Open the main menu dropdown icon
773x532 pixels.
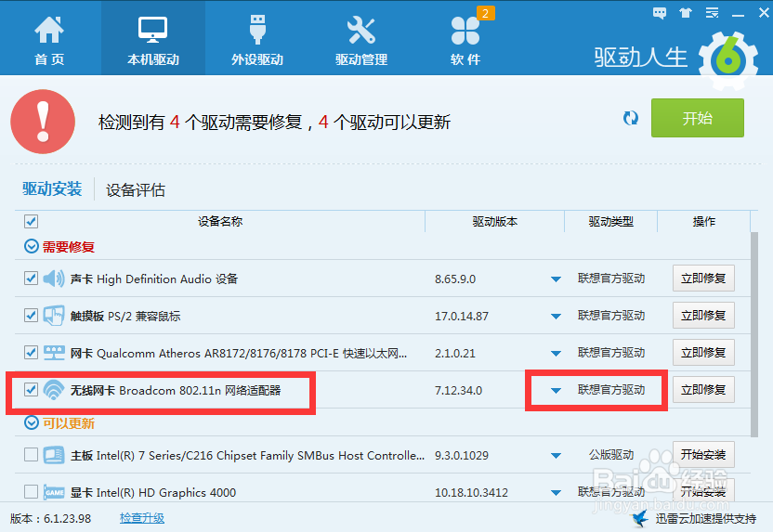[x=712, y=13]
